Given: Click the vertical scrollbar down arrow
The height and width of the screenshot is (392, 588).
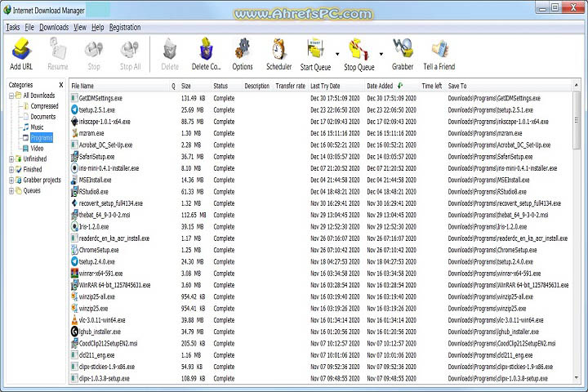Looking at the screenshot, I should [577, 378].
